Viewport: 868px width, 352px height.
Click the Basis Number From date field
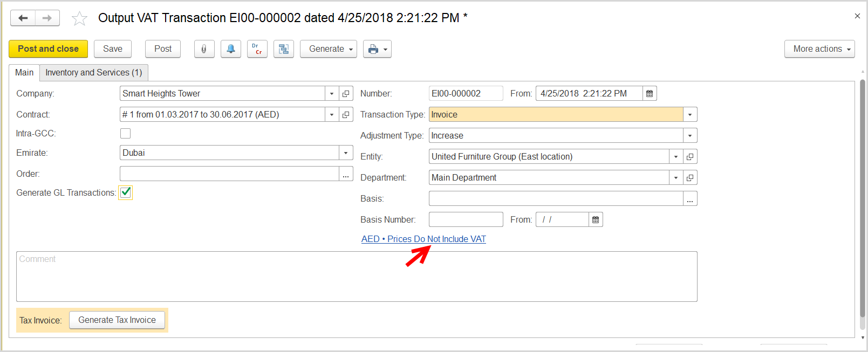562,220
